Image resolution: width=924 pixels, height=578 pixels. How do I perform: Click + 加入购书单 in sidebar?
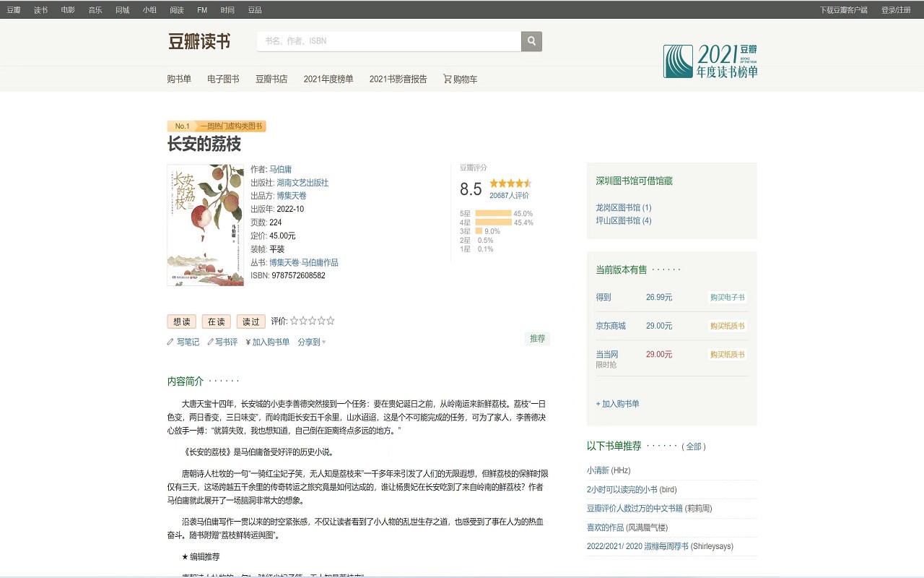pyautogui.click(x=618, y=404)
